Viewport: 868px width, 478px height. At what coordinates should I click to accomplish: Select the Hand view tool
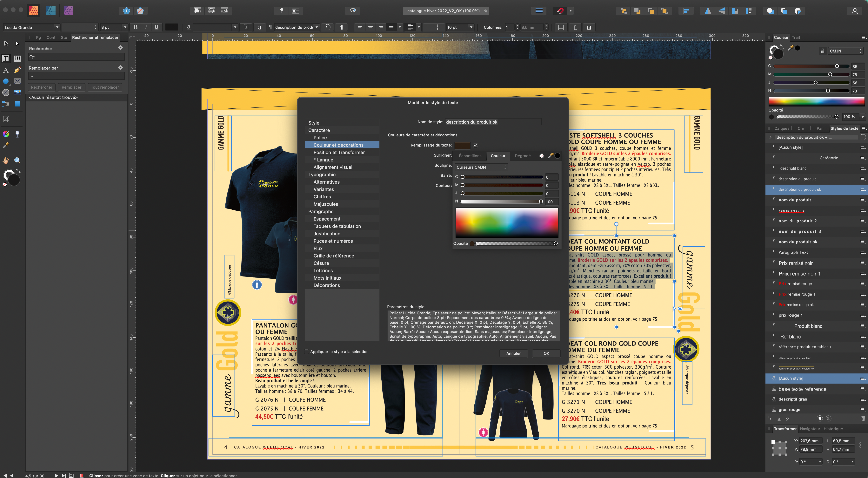tap(6, 160)
